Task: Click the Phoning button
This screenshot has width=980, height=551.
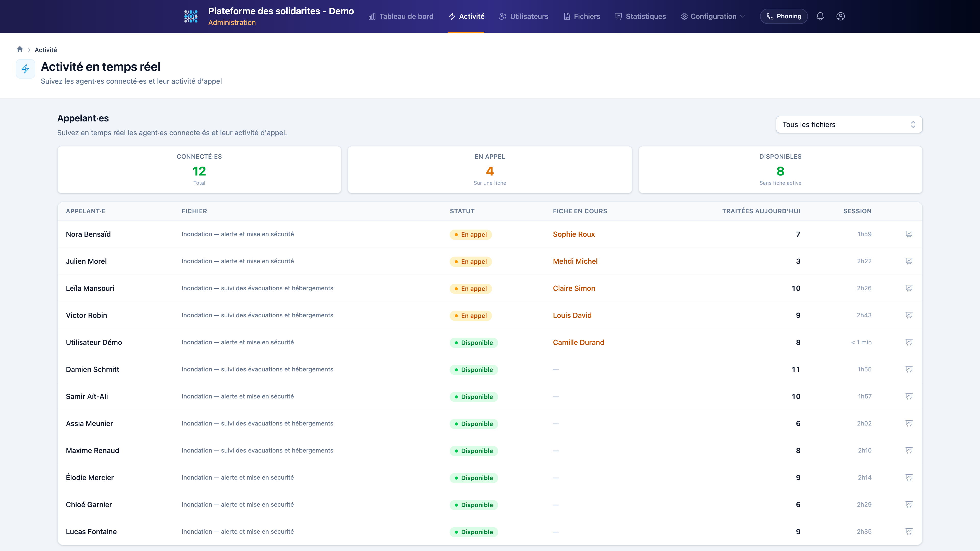Action: (x=784, y=16)
